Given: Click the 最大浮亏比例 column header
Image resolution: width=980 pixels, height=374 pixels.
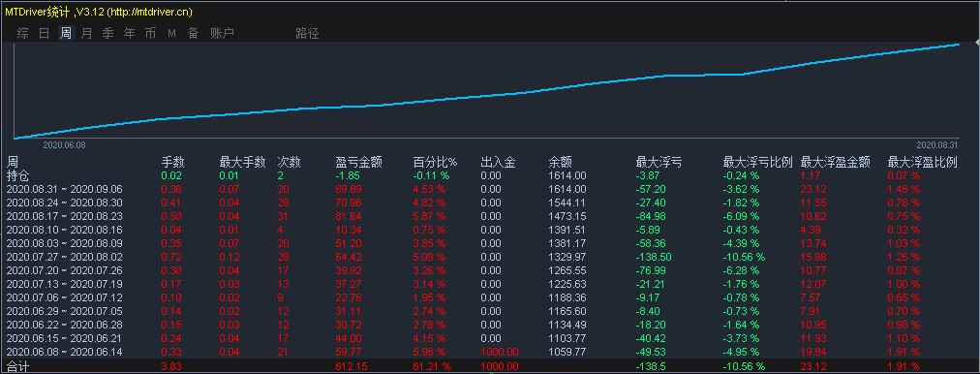Looking at the screenshot, I should 757,163.
